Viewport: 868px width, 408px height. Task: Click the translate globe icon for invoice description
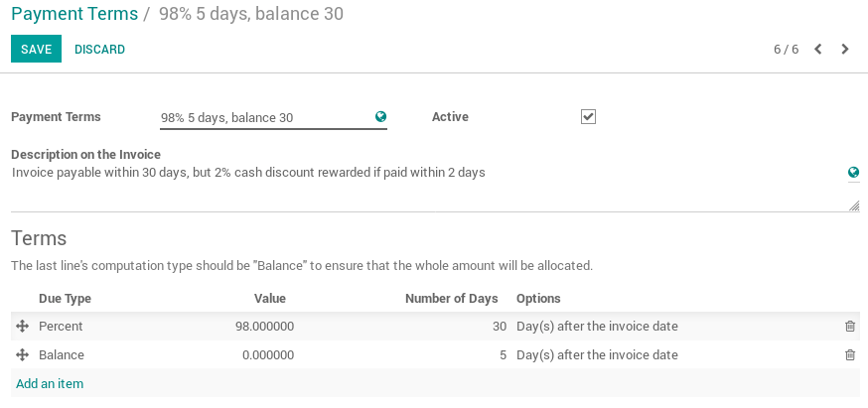[853, 173]
